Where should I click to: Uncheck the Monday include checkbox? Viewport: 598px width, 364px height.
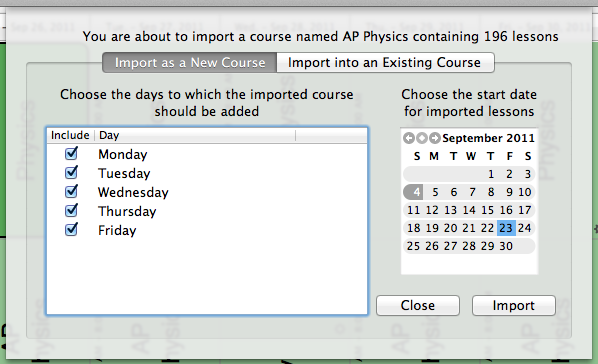click(71, 153)
